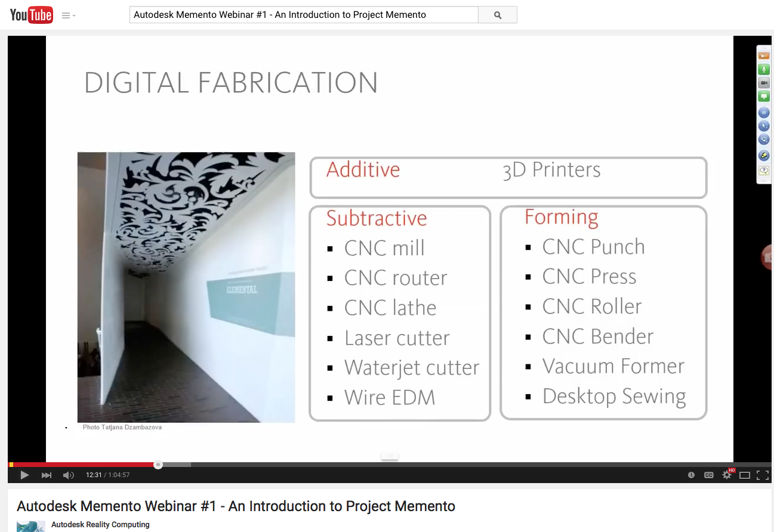Screen dimensions: 774x532
Task: Play the paused webinar video
Action: [24, 475]
